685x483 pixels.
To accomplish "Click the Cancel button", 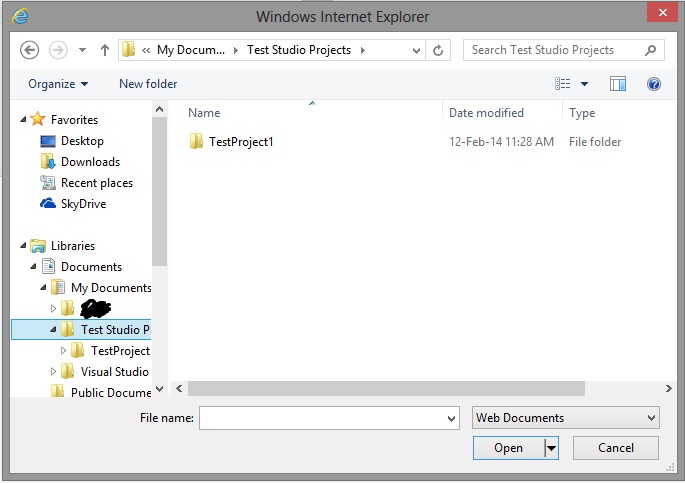I will 616,448.
